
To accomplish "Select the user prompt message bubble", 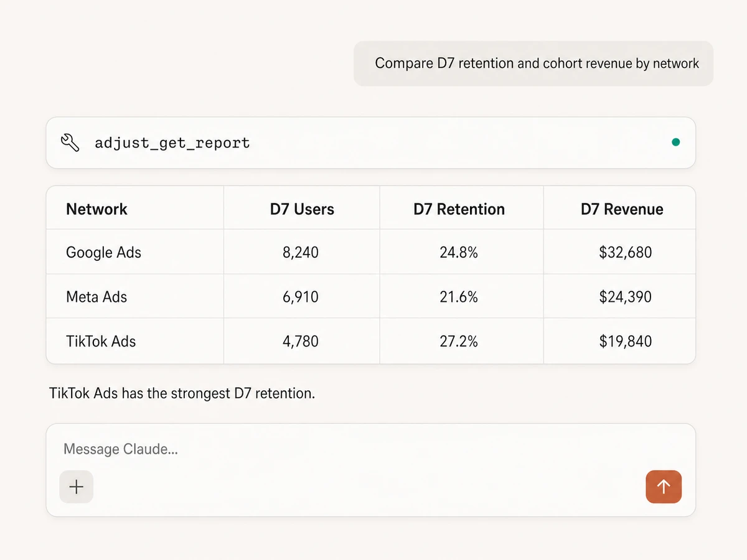I will click(533, 63).
